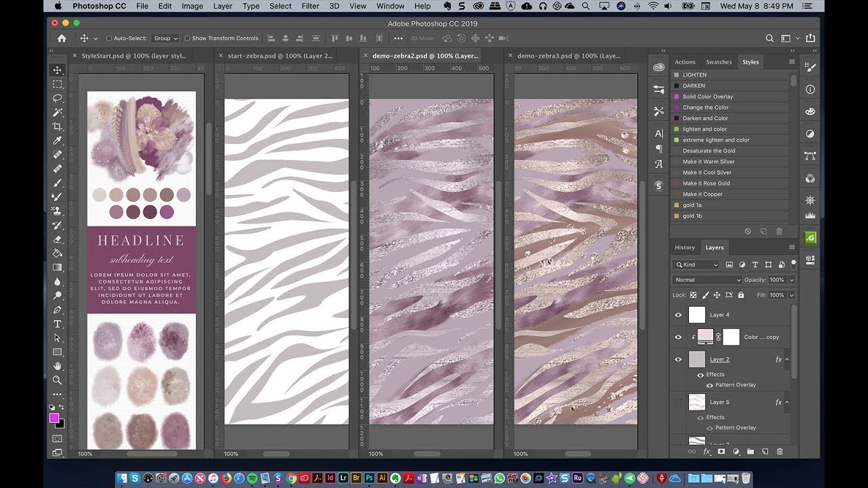Filter layers by type layers icon
The width and height of the screenshot is (868, 488).
[x=755, y=264]
